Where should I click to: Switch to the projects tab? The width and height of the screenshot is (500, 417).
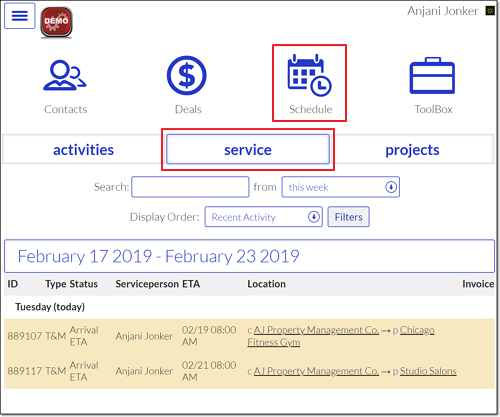[x=412, y=150]
